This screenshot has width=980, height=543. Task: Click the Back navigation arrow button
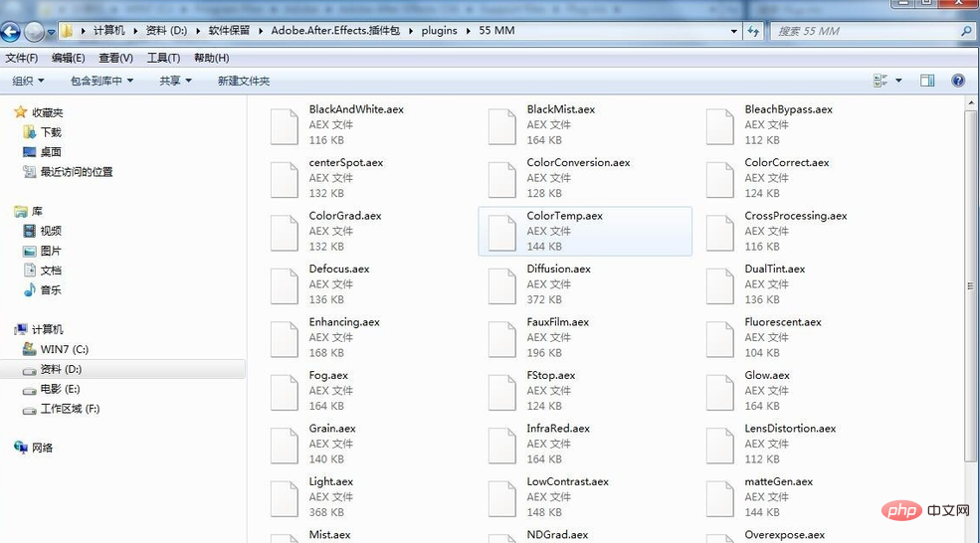11,31
